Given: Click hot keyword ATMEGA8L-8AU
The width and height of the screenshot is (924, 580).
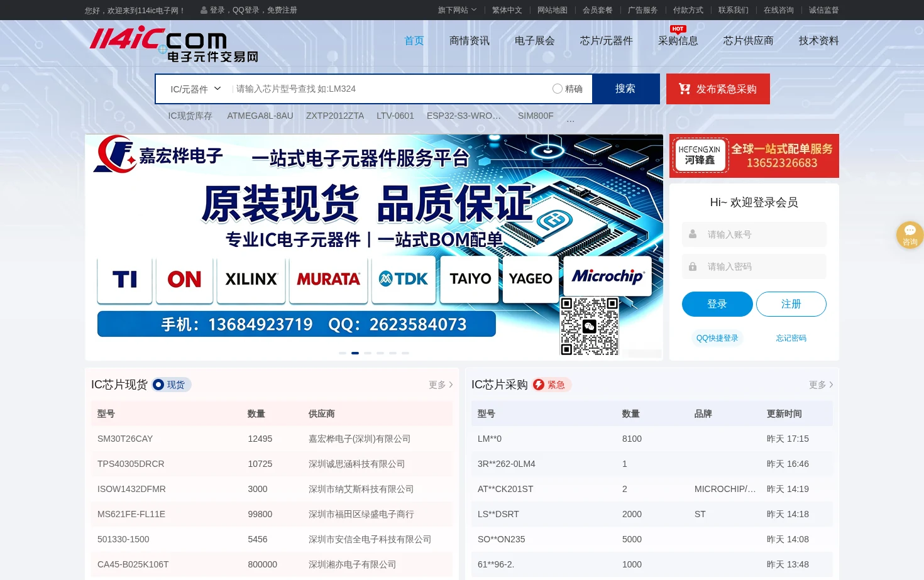Looking at the screenshot, I should click(260, 116).
